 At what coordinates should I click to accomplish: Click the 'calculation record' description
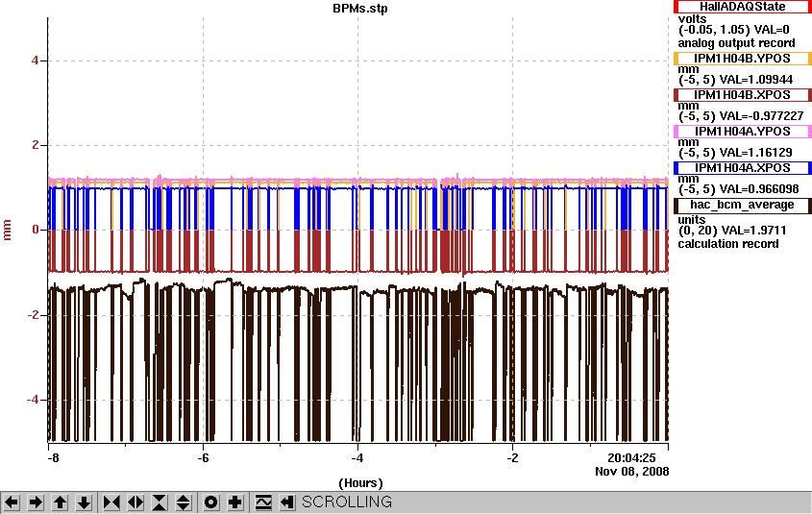pos(728,244)
